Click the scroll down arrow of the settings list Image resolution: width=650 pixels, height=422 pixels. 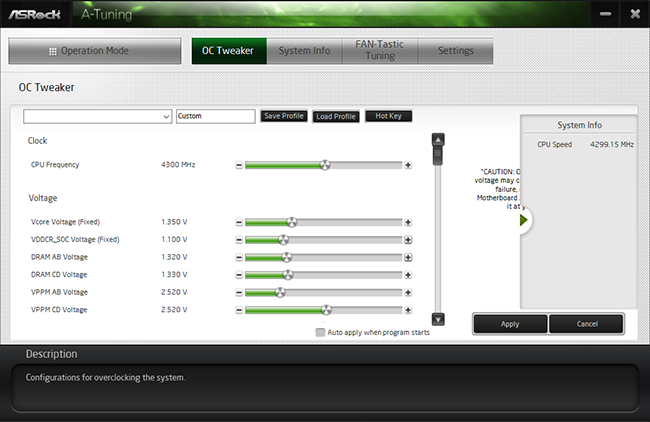438,319
